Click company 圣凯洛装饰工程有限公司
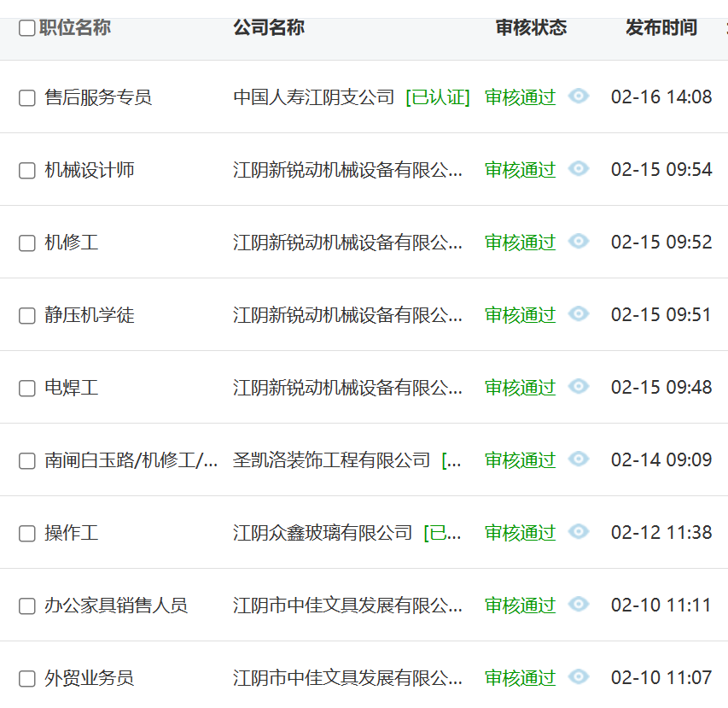The width and height of the screenshot is (728, 708). click(x=331, y=460)
